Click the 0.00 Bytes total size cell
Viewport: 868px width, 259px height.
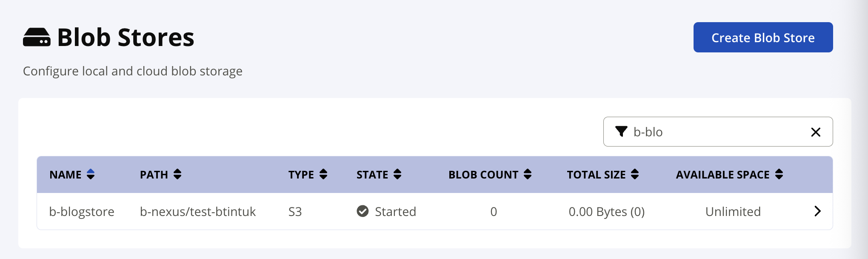[606, 212]
